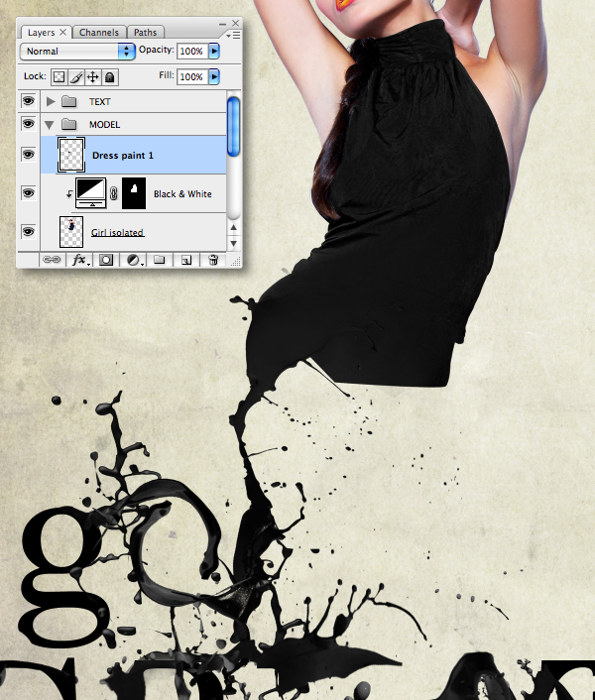Open the Add layer style fx menu
Viewport: 595px width, 700px height.
[x=80, y=260]
